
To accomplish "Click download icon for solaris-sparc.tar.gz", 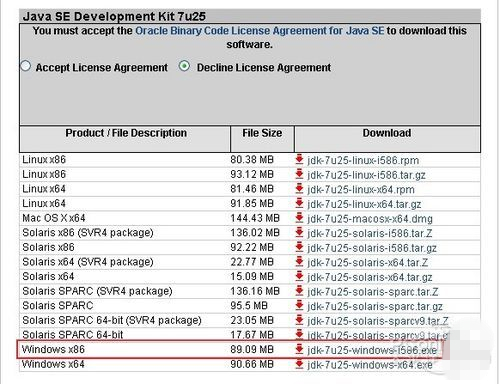I will coord(299,305).
